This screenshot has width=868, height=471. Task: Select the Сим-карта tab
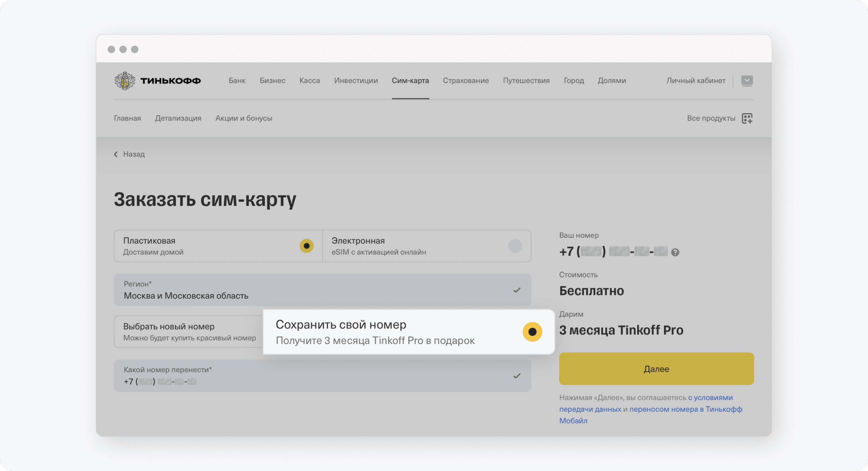(x=410, y=81)
